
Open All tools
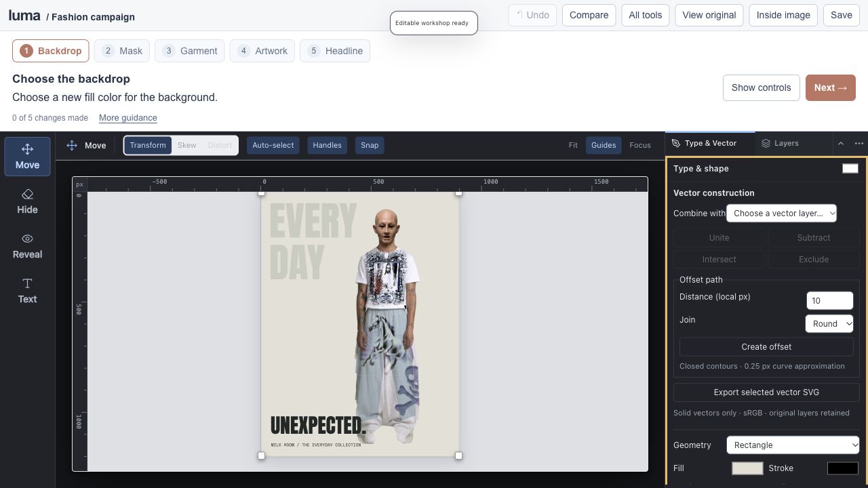click(646, 15)
